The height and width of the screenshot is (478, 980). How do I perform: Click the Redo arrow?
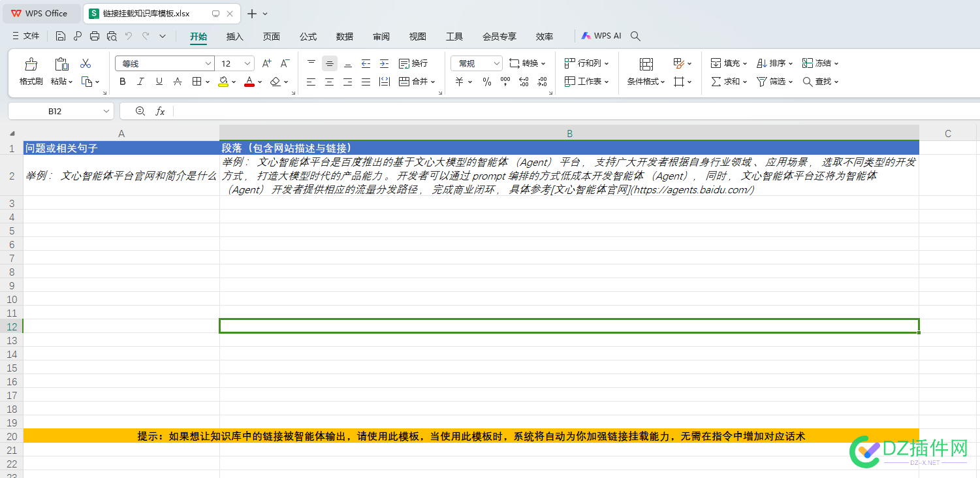146,37
